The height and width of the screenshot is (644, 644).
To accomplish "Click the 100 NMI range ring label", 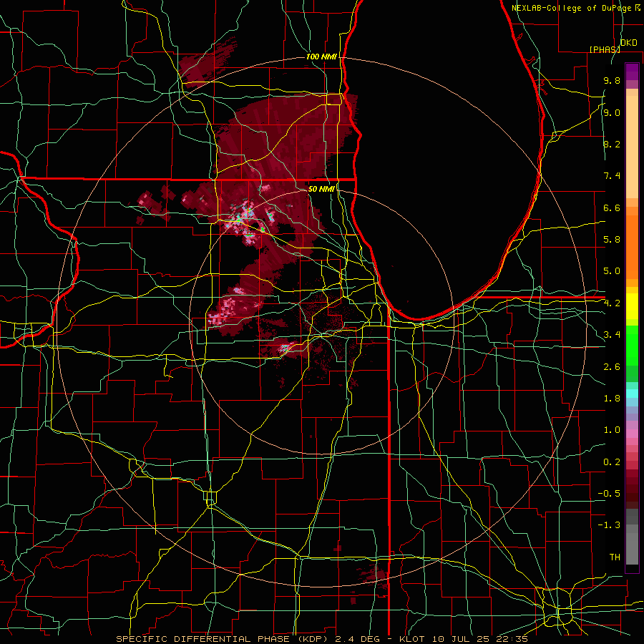I will [321, 57].
